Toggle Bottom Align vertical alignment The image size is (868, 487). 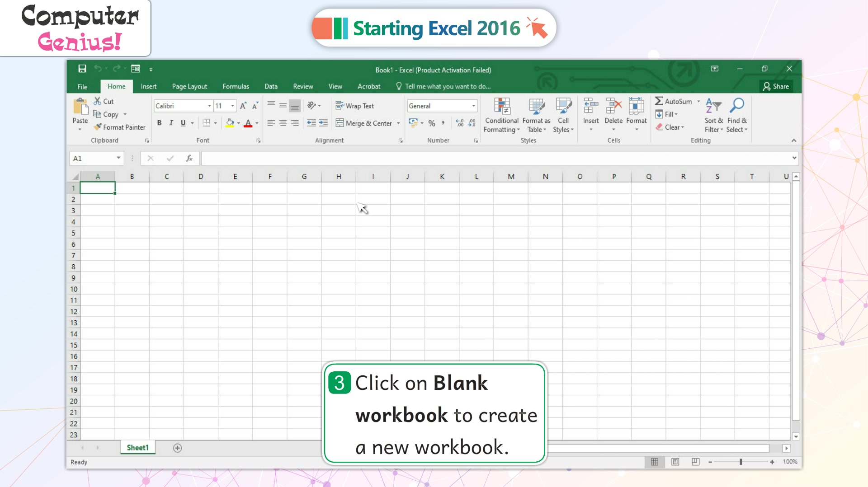[295, 106]
